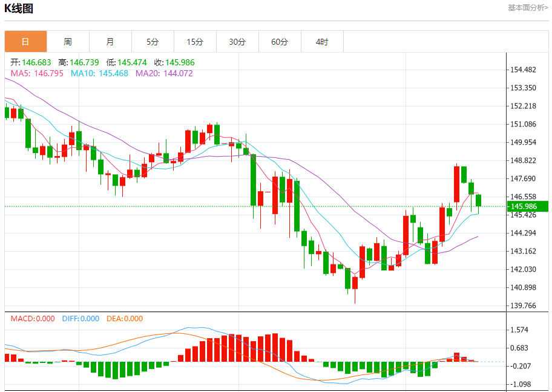Click the MA10 145.468 legend label
The width and height of the screenshot is (552, 392).
[x=99, y=73]
